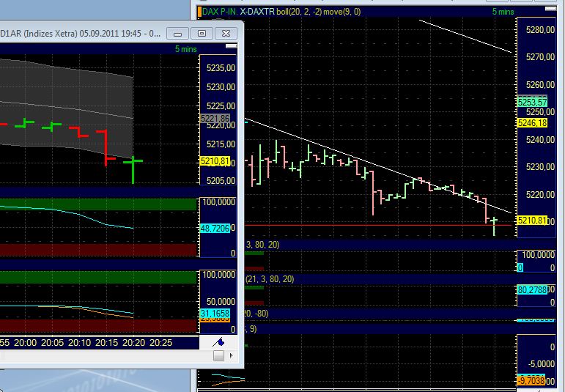Click the 20:25 time axis label

pos(160,343)
